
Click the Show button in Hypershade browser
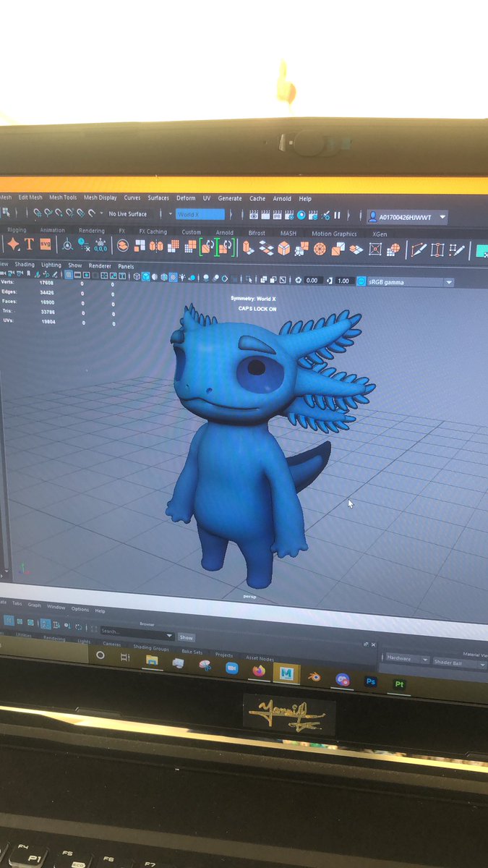point(187,637)
